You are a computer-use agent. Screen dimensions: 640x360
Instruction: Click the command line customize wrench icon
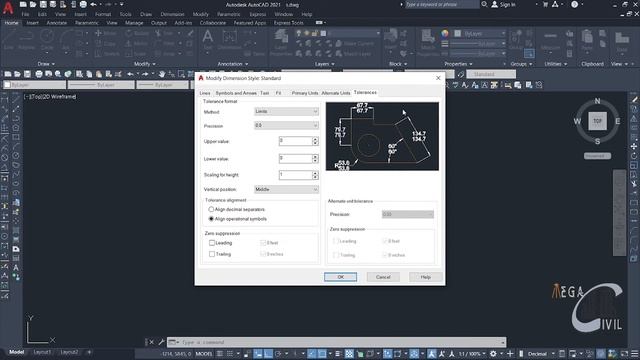(x=161, y=342)
